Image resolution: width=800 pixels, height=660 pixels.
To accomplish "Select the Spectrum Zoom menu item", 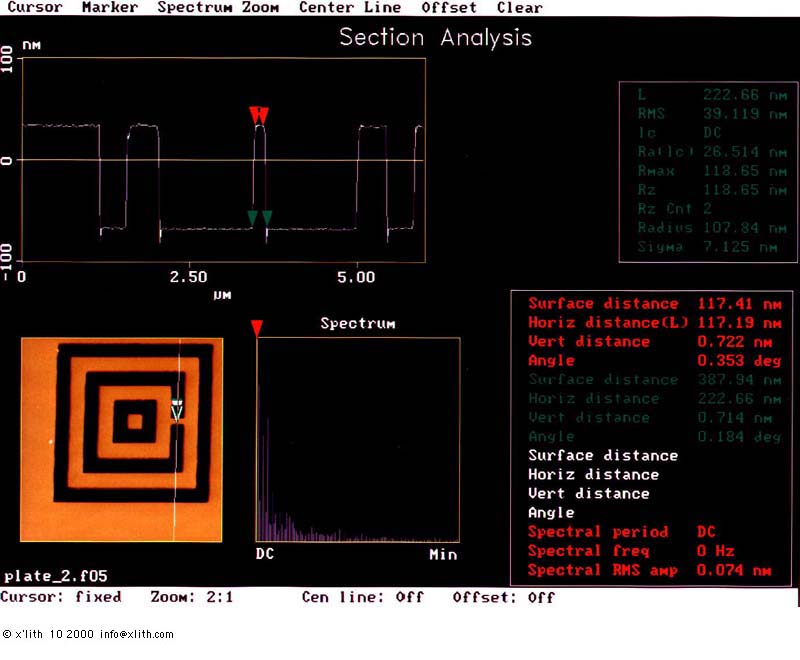I will [218, 8].
